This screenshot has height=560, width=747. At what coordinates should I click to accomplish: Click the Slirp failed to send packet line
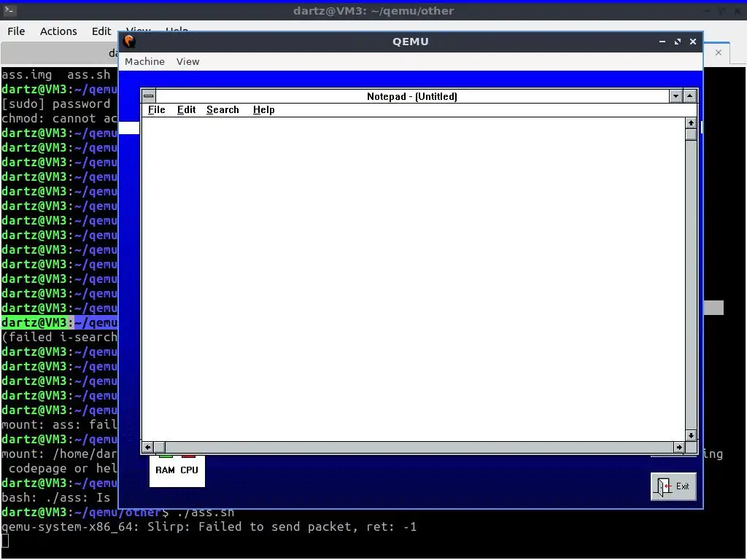click(209, 526)
